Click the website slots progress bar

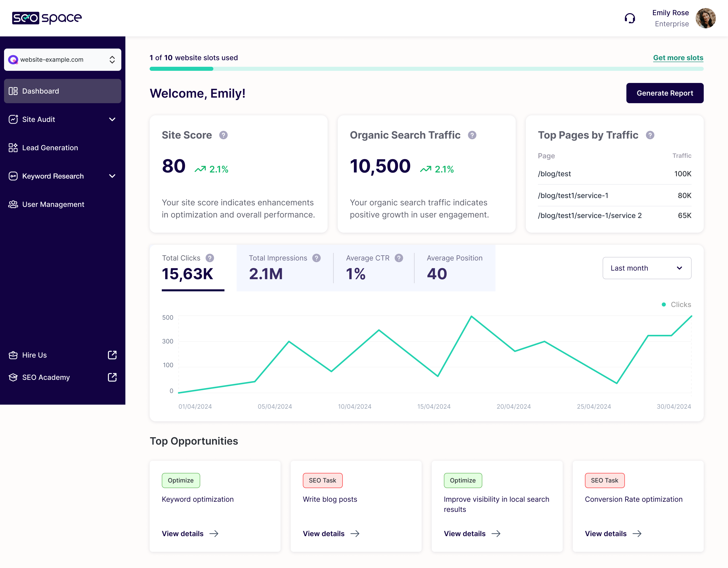(426, 69)
